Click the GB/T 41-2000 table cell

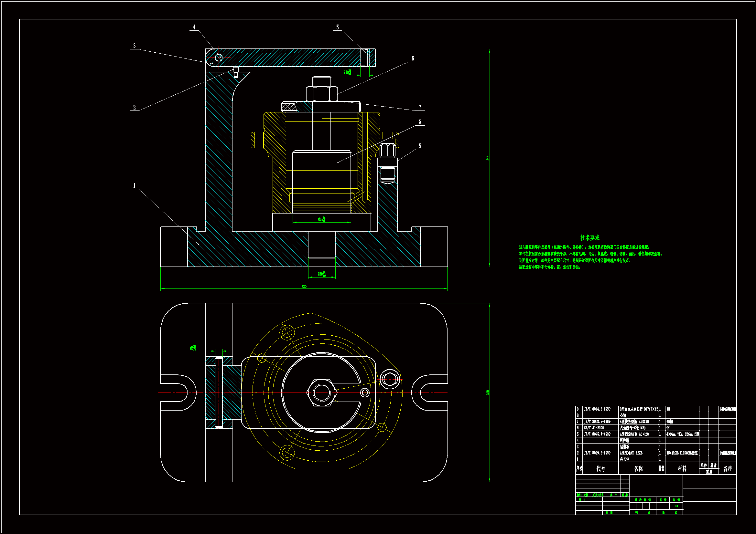[x=594, y=428]
